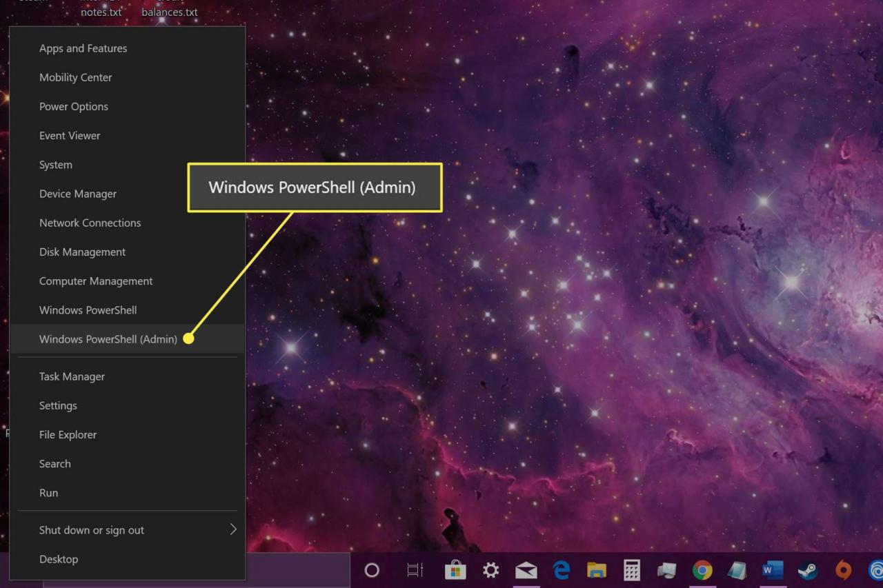The height and width of the screenshot is (588, 883).
Task: Open Device Manager
Action: pyautogui.click(x=128, y=194)
